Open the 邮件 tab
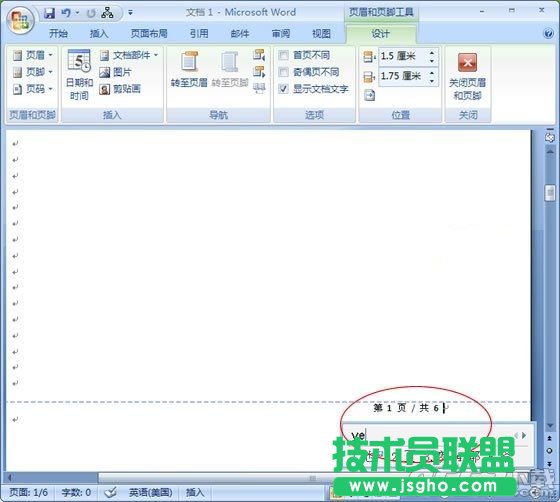This screenshot has width=560, height=502. click(x=240, y=34)
